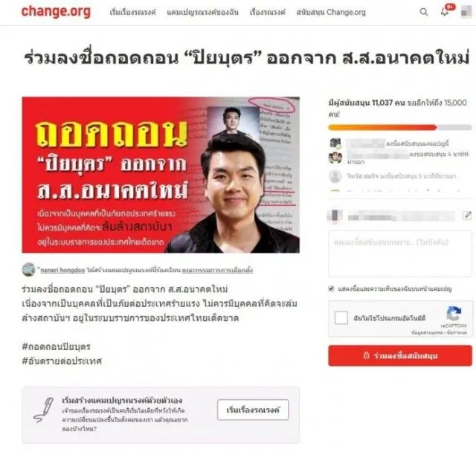
Task: Click the pen signature icon in campaign box
Action: click(43, 410)
